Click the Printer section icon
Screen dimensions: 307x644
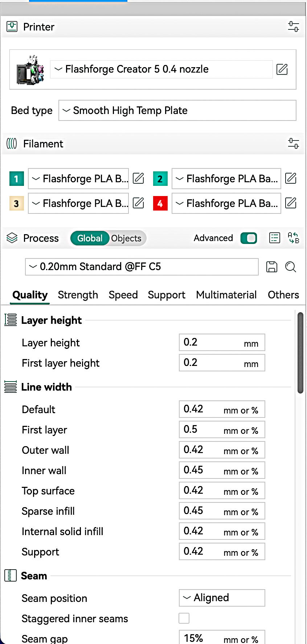tap(12, 27)
